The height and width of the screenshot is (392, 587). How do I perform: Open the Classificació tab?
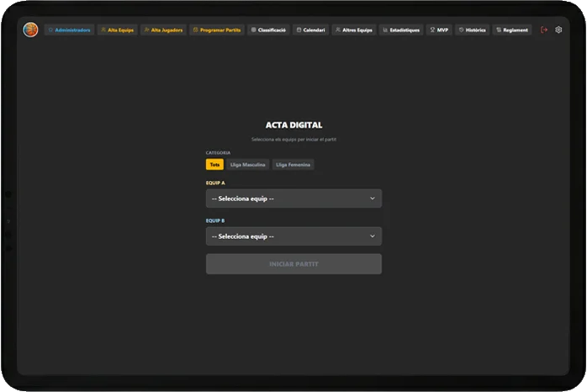(269, 29)
